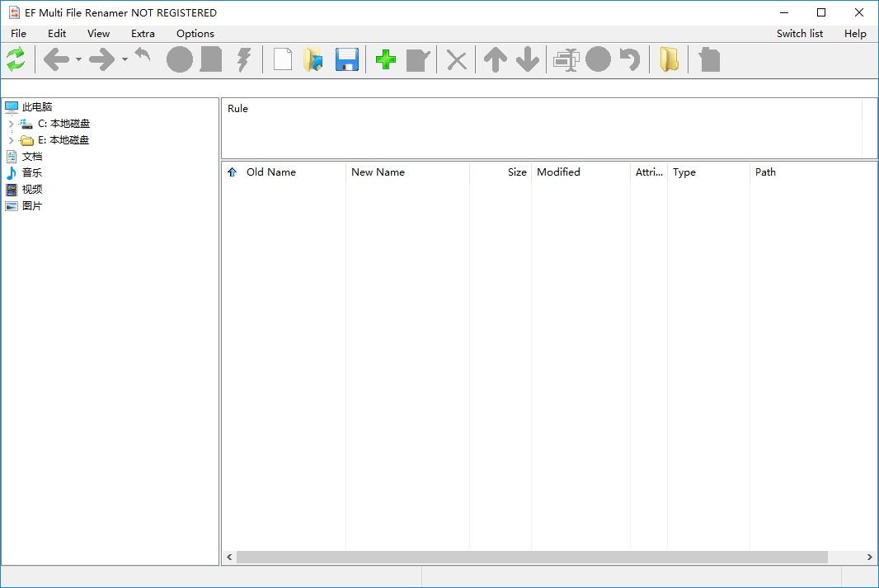The image size is (879, 588).
Task: Select 此电脑 in the folder tree
Action: click(37, 107)
